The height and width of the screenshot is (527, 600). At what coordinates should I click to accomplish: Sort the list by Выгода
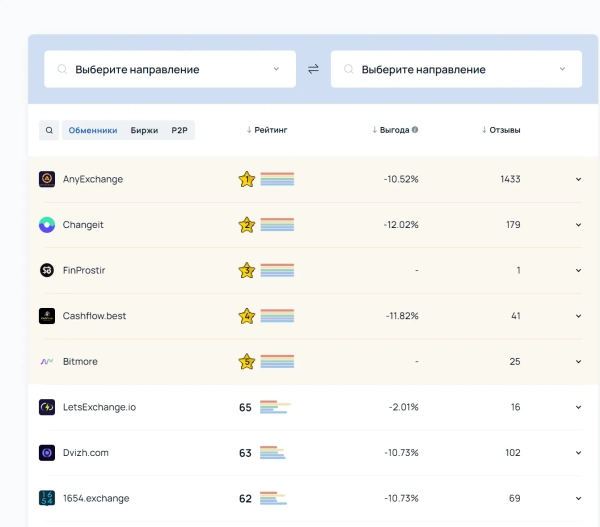point(395,130)
